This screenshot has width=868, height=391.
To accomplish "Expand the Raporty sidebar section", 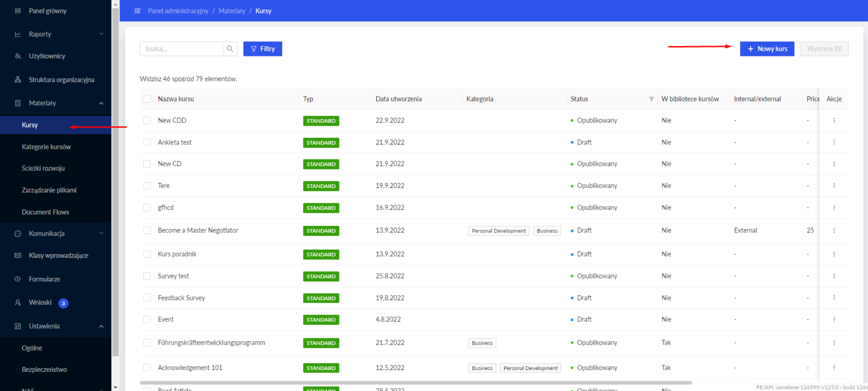I will [x=101, y=34].
